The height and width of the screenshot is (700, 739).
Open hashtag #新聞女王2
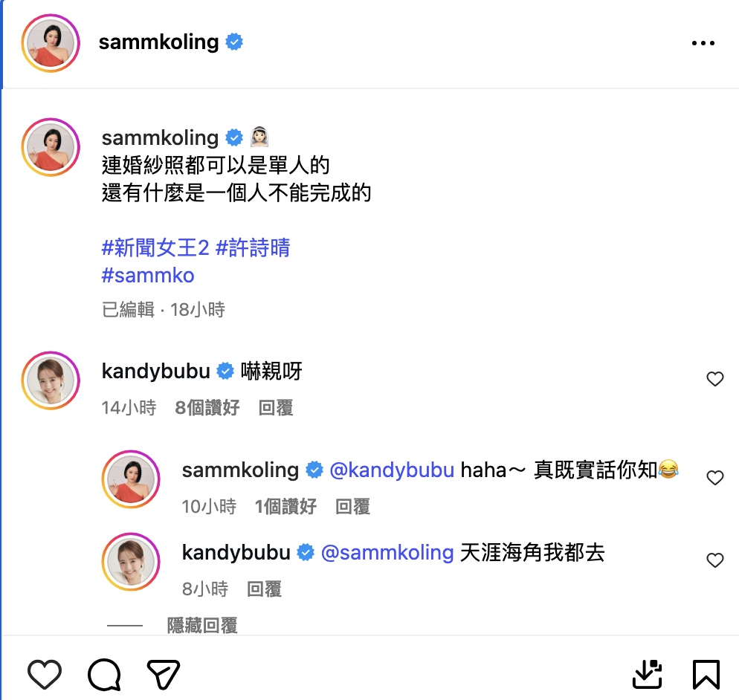click(155, 247)
